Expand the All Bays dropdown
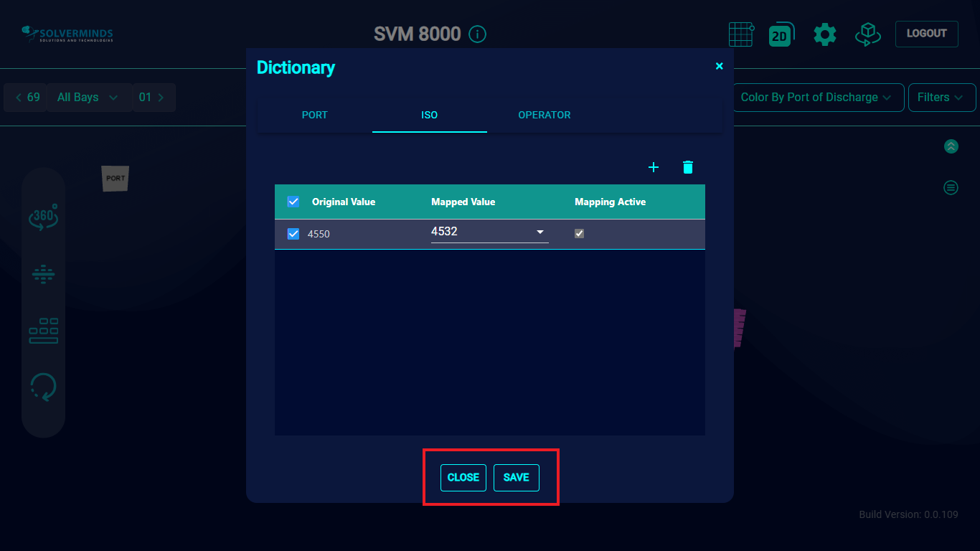This screenshot has width=980, height=551. click(x=88, y=98)
